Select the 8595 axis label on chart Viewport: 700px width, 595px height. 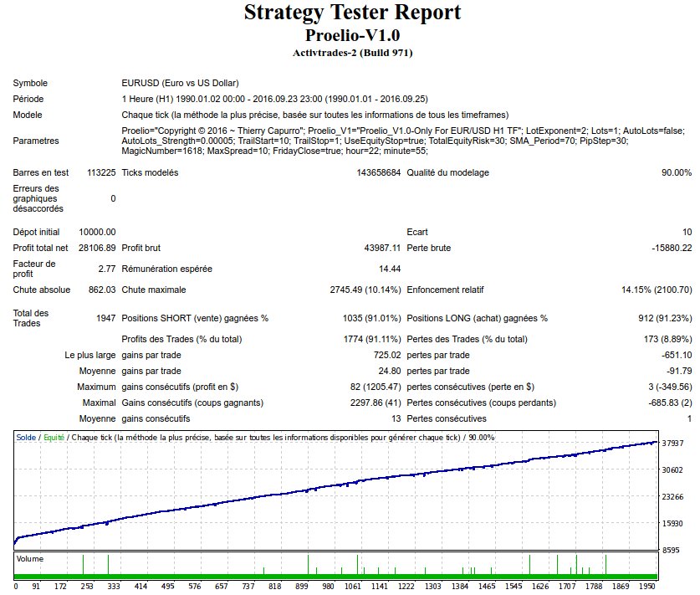[671, 550]
